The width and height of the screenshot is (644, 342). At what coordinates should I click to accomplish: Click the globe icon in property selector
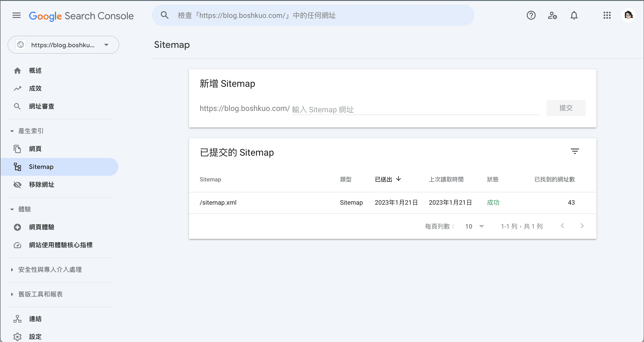tap(21, 45)
